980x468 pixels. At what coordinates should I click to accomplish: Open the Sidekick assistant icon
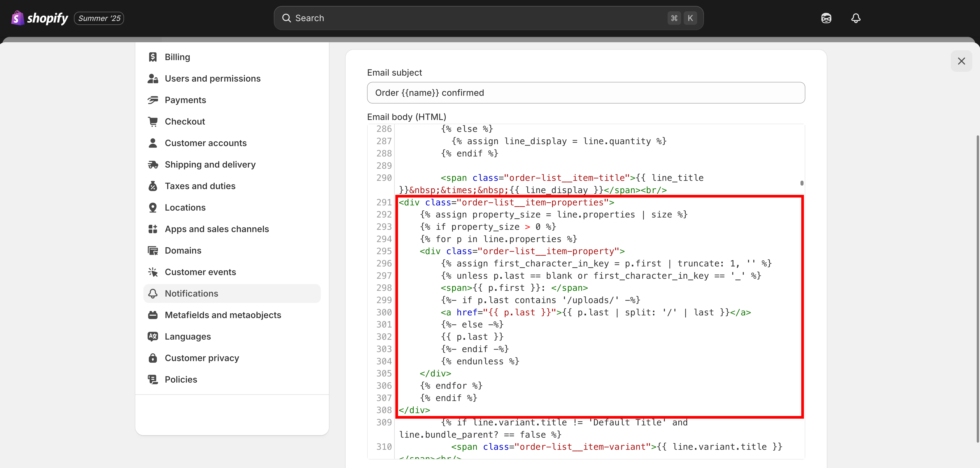[x=826, y=18]
